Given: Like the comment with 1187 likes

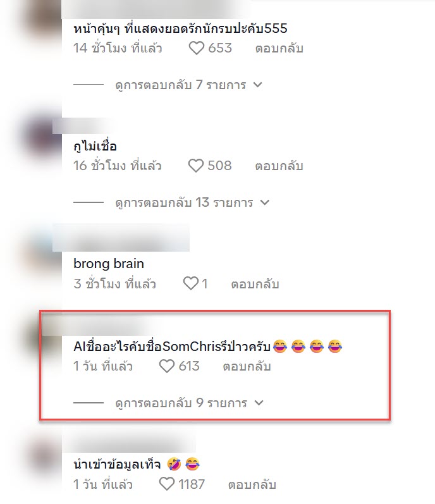Looking at the screenshot, I should 167,484.
